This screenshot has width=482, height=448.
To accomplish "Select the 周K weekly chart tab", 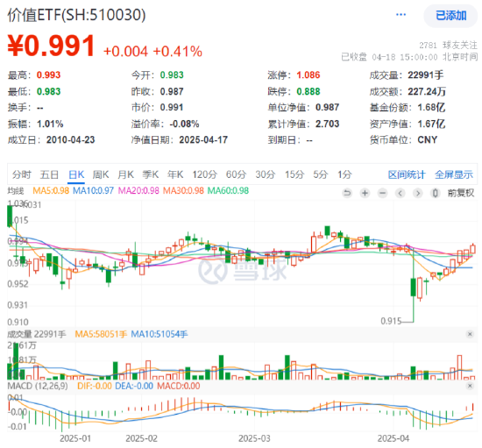I will [x=101, y=174].
